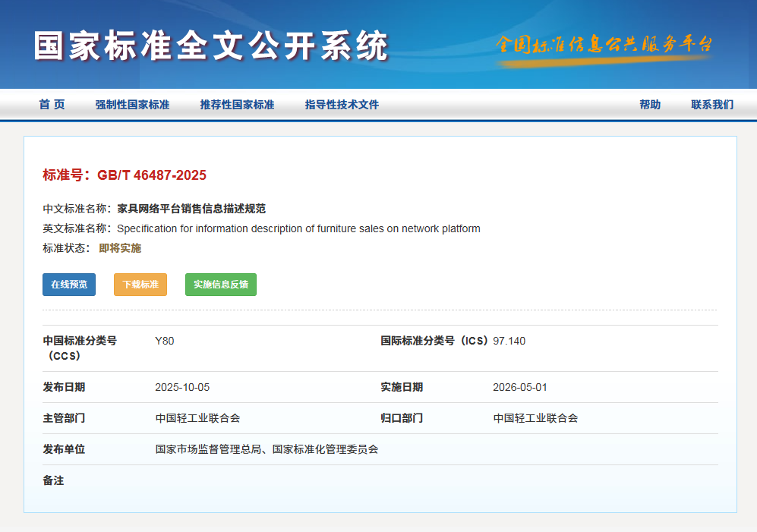Click the 国家标准全文公开系统 site title
757x532 pixels.
(211, 46)
